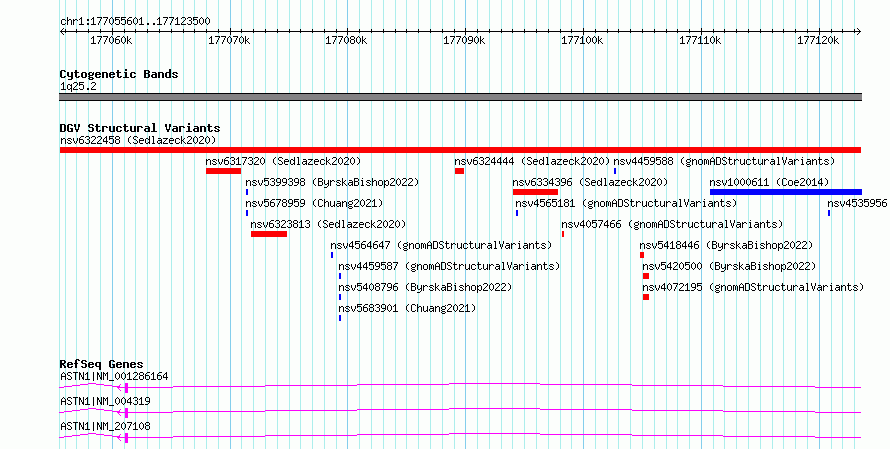This screenshot has height=449, width=890.
Task: Open variant nsv5678959 (Chuang2021)
Action: coord(314,203)
